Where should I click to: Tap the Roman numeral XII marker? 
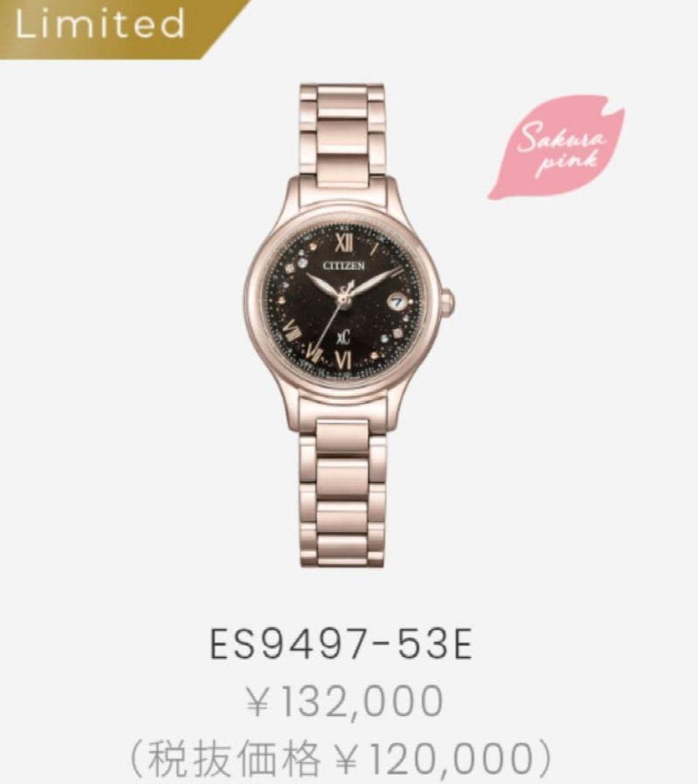click(345, 243)
